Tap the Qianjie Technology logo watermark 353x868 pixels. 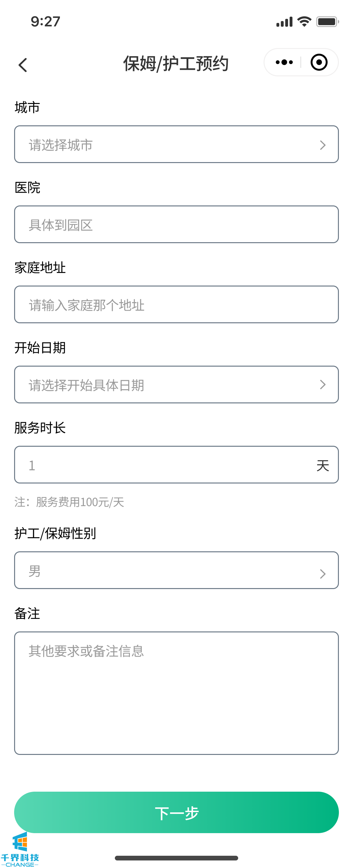pyautogui.click(x=20, y=849)
